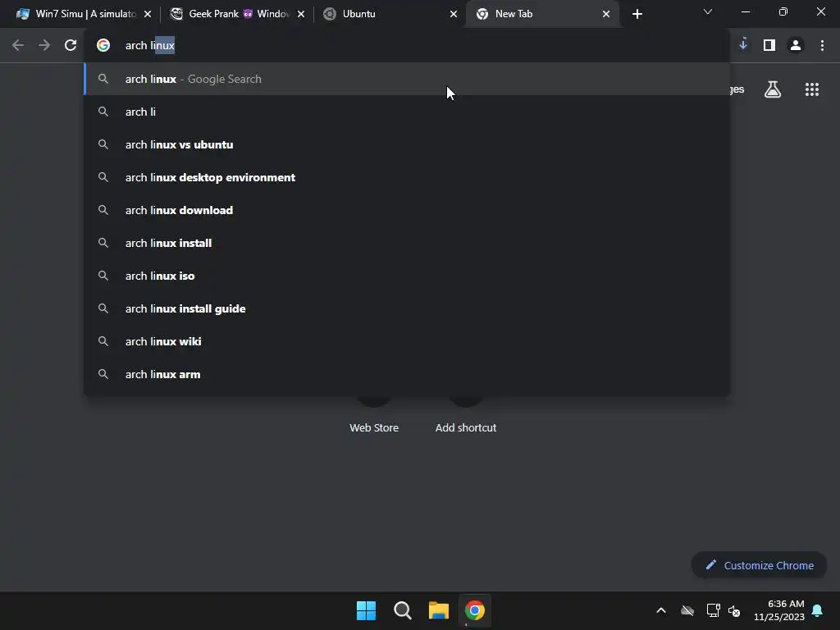The width and height of the screenshot is (840, 630).
Task: Choose the 'arch li' suggestion
Action: click(407, 112)
